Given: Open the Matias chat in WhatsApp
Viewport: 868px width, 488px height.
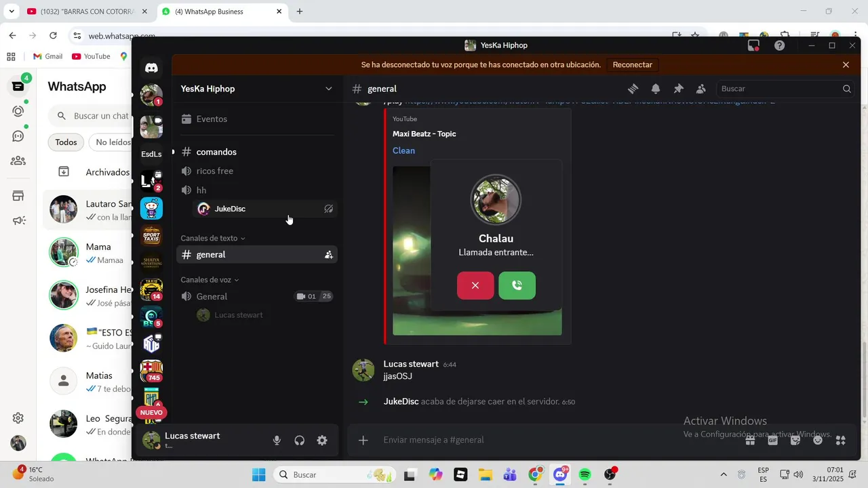Looking at the screenshot, I should [x=87, y=382].
